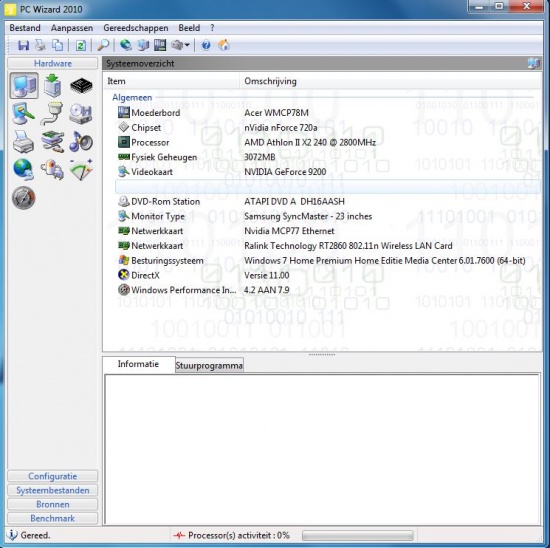Expand the Systeembestanden section
The width and height of the screenshot is (550, 548).
pyautogui.click(x=52, y=490)
